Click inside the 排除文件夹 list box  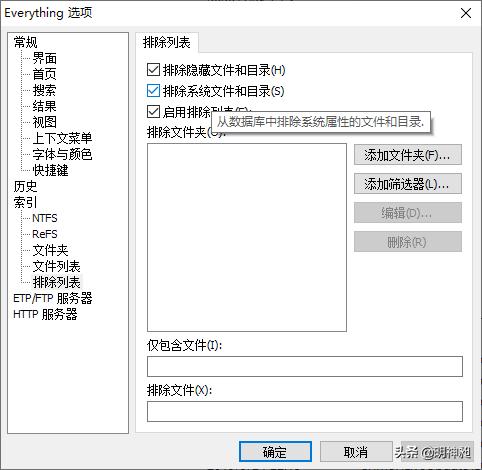pyautogui.click(x=247, y=237)
